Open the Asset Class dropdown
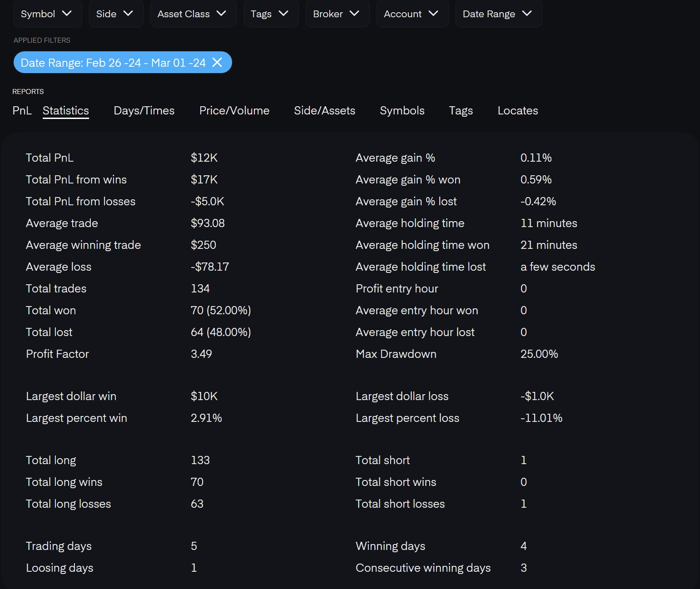The image size is (700, 589). [x=192, y=14]
